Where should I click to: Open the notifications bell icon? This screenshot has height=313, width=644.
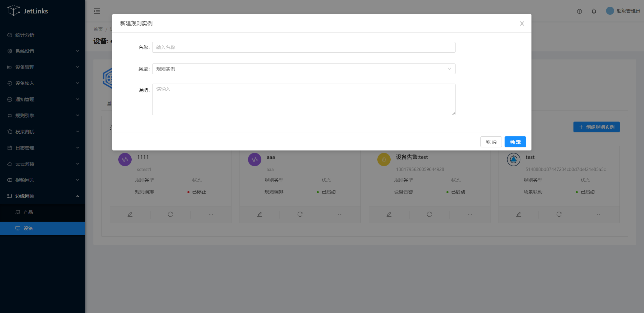(594, 11)
